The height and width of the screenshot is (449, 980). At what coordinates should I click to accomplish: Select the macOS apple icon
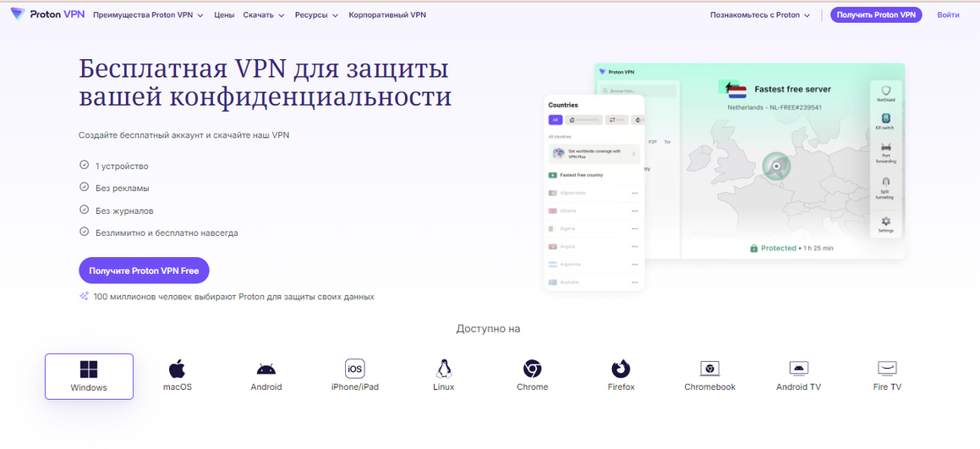[178, 369]
